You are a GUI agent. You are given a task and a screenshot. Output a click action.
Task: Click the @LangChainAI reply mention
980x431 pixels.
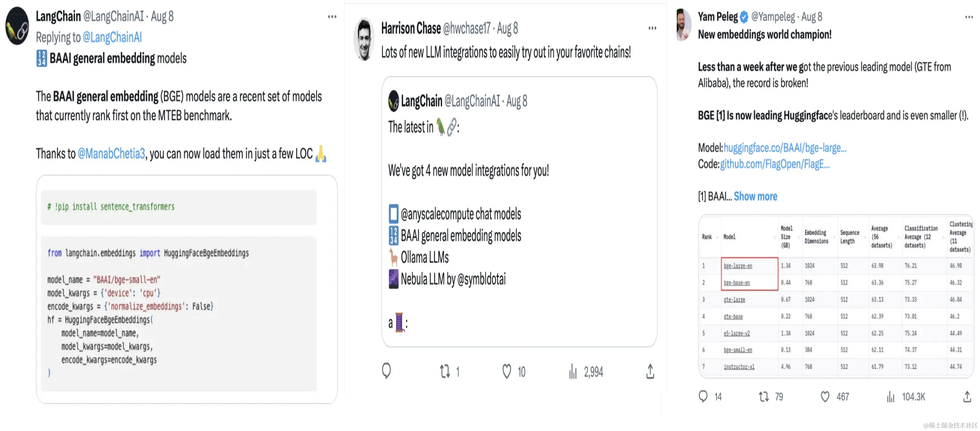[112, 37]
